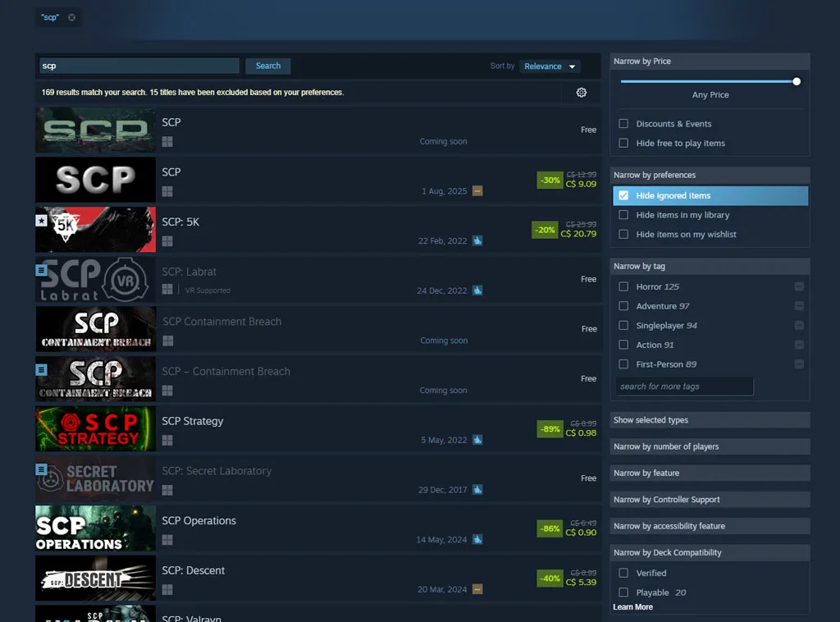Expand Narrow by Controller Support section
The image size is (840, 622).
pos(710,499)
